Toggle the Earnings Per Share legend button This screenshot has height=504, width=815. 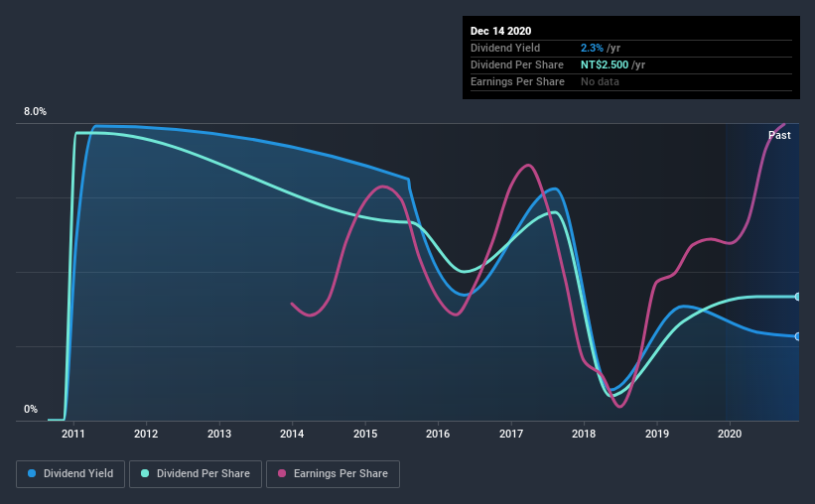[333, 474]
